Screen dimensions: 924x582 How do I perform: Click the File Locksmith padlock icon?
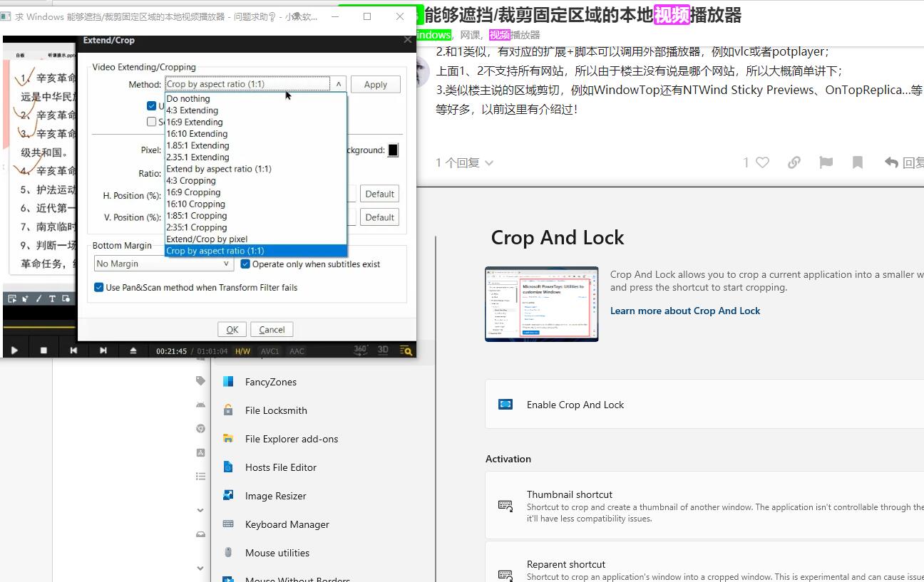coord(228,410)
